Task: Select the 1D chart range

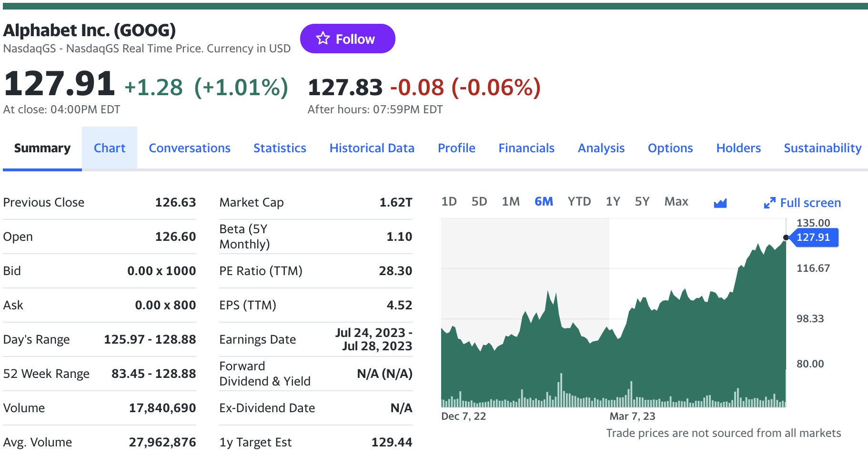Action: point(449,201)
